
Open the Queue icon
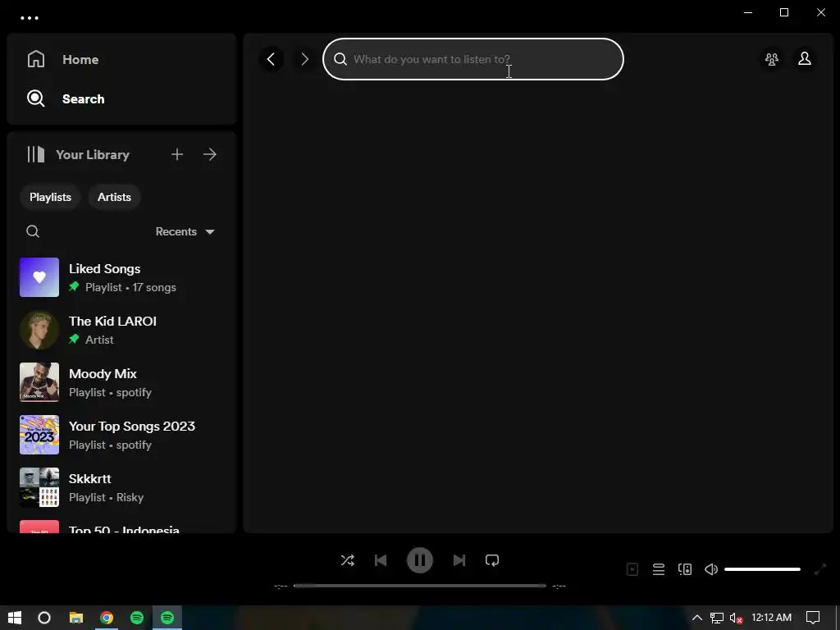[659, 569]
